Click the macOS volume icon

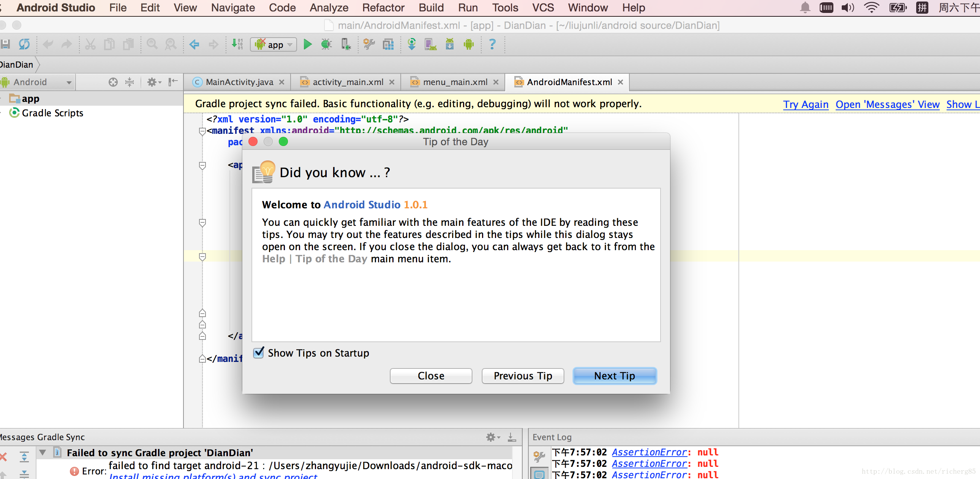(x=847, y=8)
